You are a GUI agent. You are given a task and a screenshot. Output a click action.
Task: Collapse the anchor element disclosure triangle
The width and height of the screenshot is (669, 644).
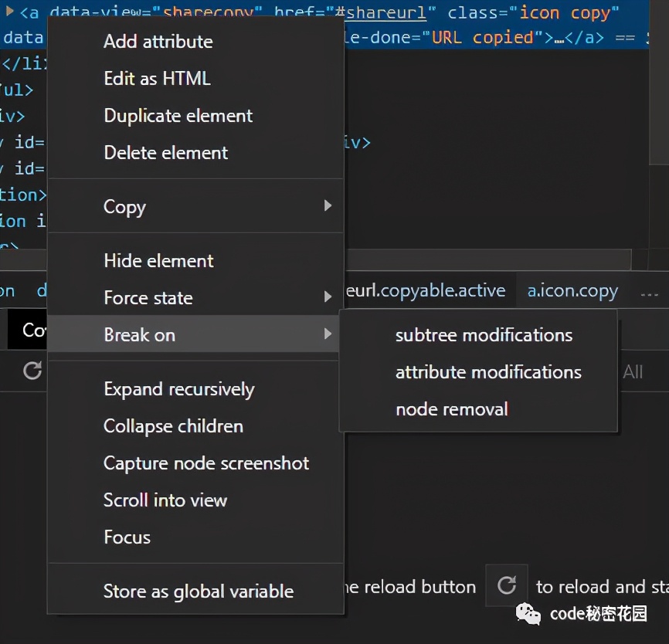coord(8,10)
